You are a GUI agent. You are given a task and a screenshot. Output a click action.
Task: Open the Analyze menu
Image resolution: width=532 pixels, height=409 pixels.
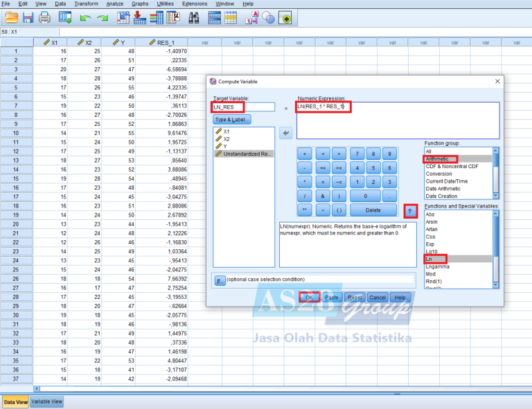click(x=115, y=4)
